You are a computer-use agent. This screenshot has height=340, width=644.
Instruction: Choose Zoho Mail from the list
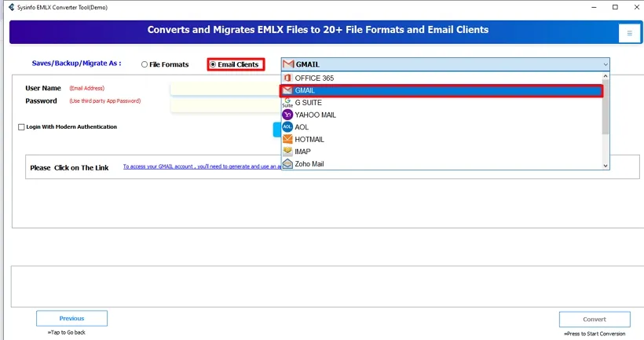pos(441,164)
